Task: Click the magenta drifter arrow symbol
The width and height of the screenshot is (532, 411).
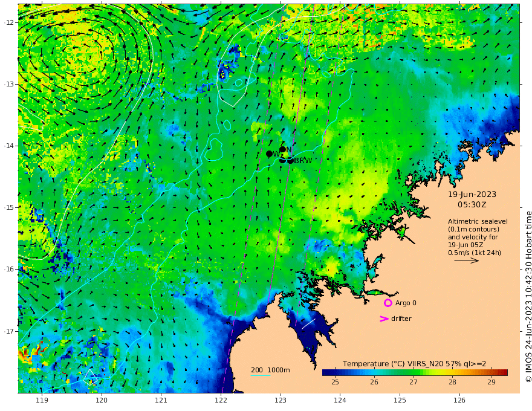Action: [384, 319]
